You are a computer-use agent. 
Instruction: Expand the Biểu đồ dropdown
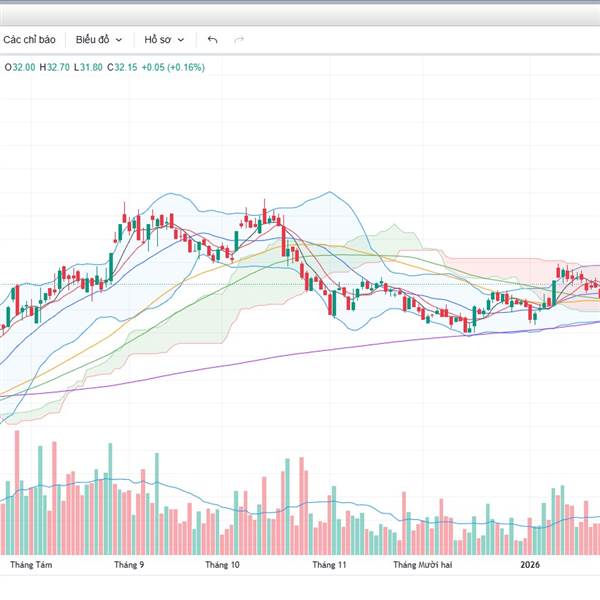[99, 40]
